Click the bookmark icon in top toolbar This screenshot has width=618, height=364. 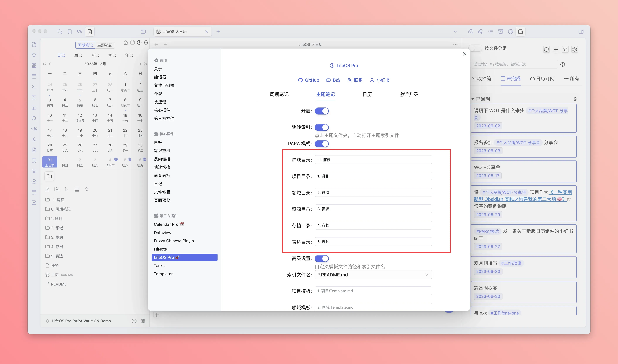pos(70,32)
